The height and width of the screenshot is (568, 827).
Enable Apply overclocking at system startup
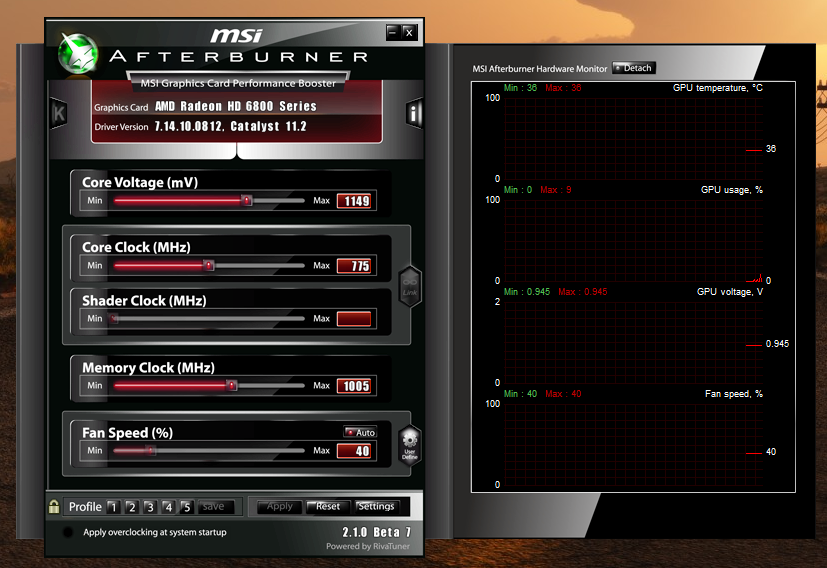tap(68, 532)
